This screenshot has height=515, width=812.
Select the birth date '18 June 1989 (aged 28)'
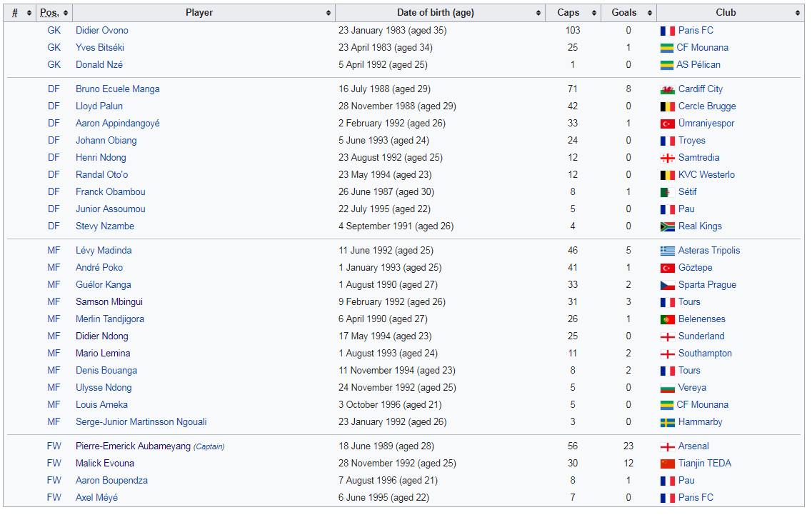point(386,446)
